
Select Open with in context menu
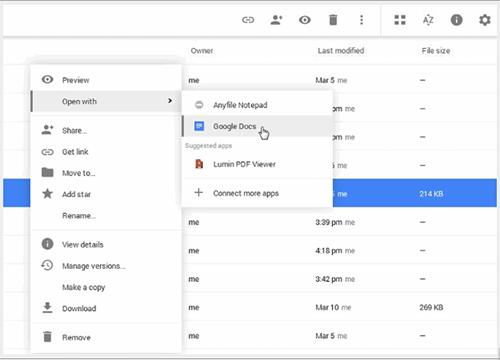pyautogui.click(x=106, y=101)
